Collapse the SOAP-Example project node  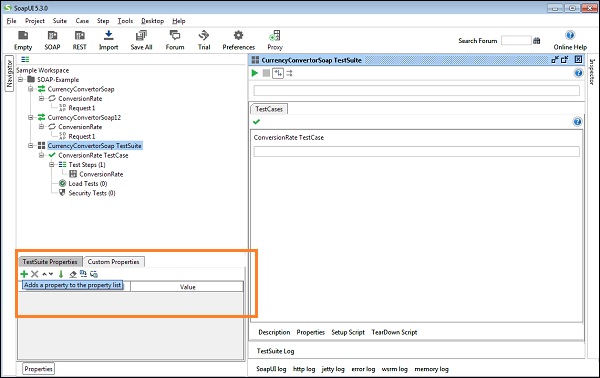pyautogui.click(x=20, y=80)
